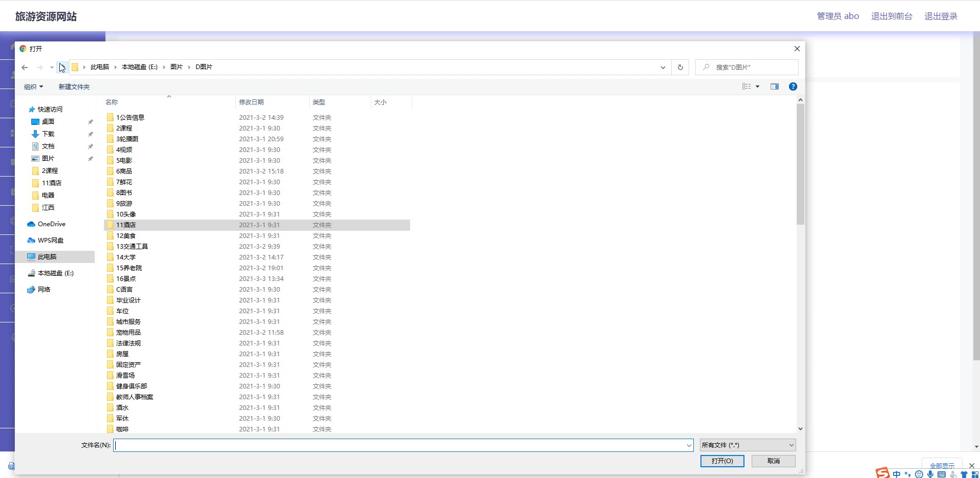Sort by 修改日期 column header

251,102
